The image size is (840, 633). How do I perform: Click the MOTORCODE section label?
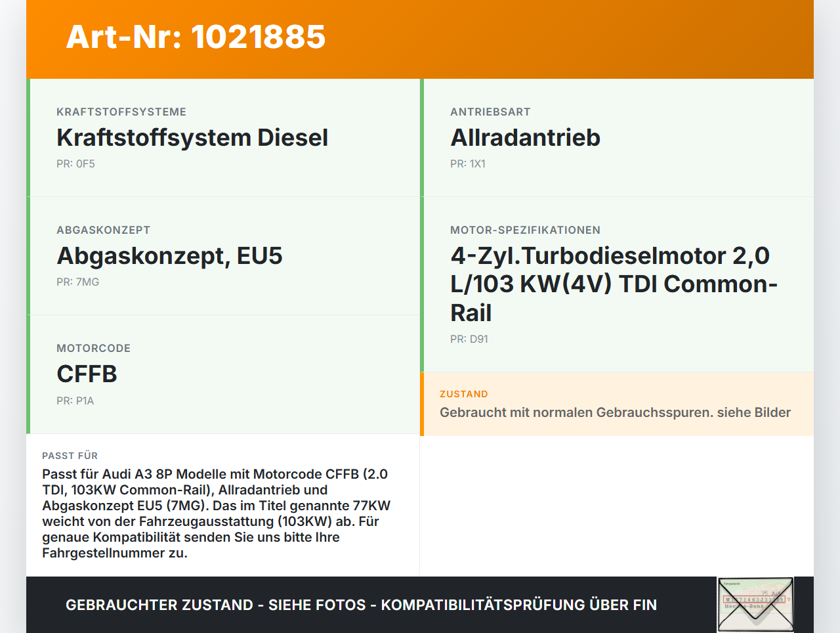93,348
